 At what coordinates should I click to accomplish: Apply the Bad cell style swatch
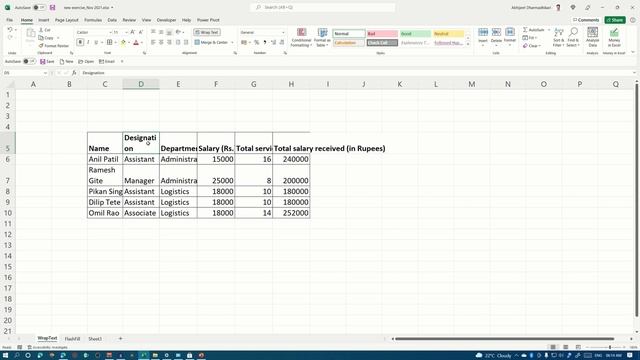tap(382, 33)
